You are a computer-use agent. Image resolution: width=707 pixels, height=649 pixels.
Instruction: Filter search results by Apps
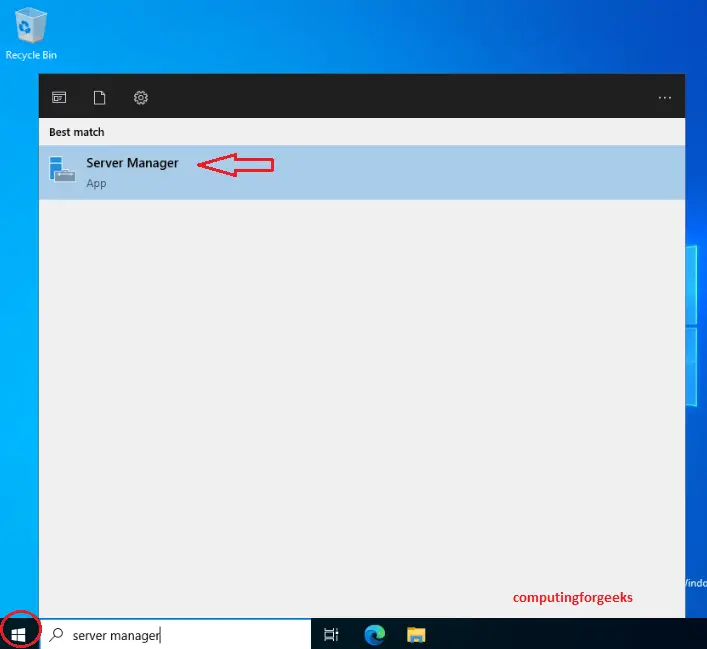pyautogui.click(x=59, y=97)
